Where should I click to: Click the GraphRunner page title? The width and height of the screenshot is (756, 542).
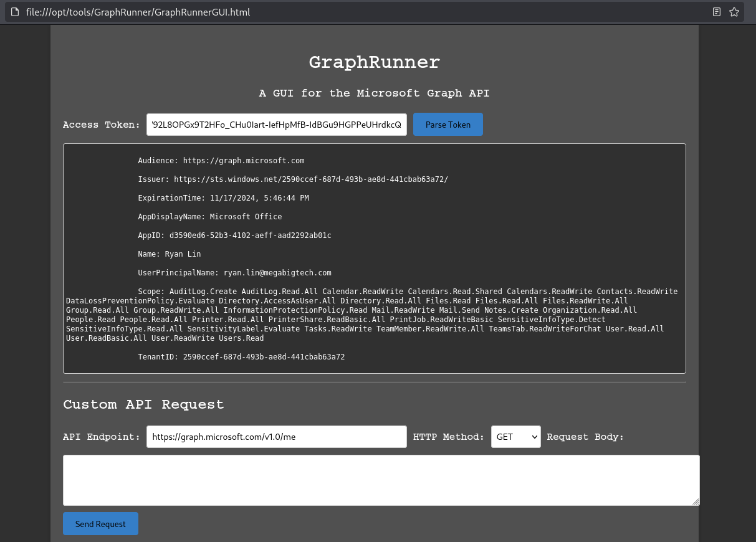tap(374, 62)
